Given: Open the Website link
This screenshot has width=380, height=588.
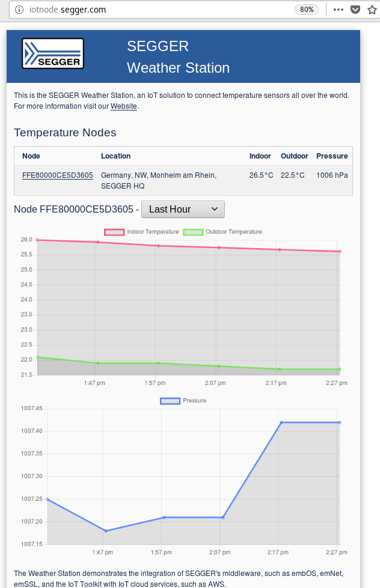Looking at the screenshot, I should click(x=123, y=106).
